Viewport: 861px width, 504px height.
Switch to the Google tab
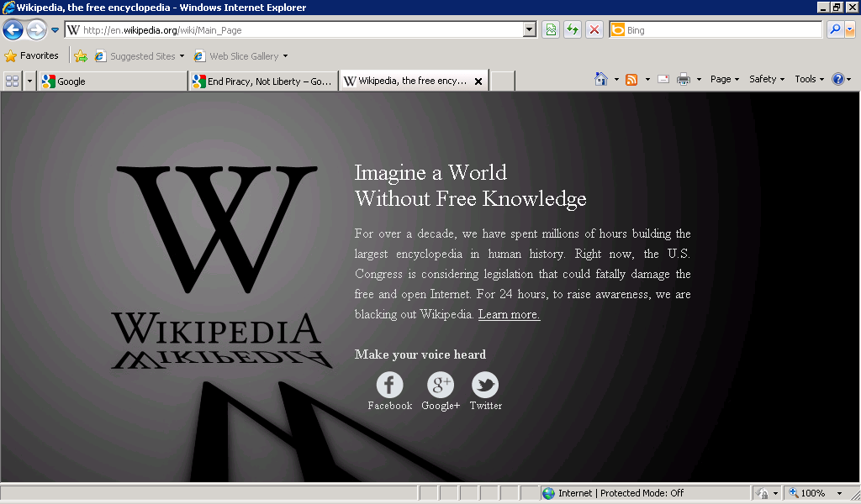coord(113,81)
